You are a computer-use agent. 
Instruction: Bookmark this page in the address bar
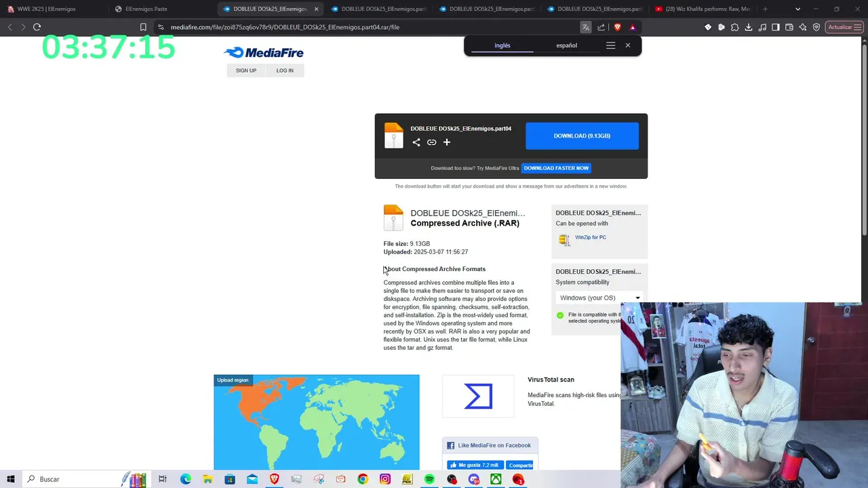coord(143,27)
